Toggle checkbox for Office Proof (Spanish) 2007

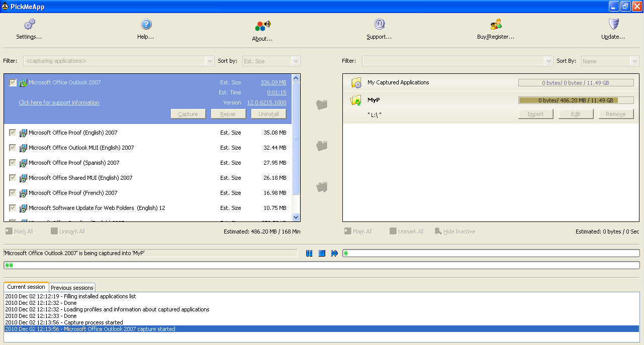tap(13, 163)
